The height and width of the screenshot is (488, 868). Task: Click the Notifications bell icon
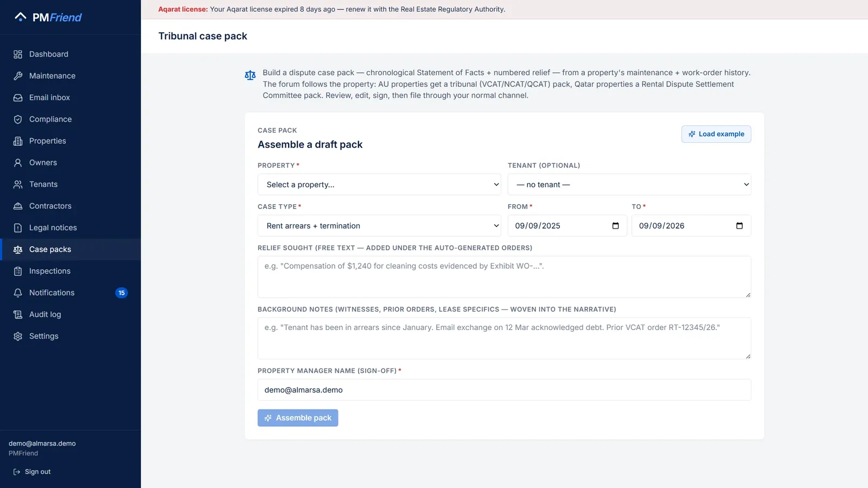[x=18, y=293]
